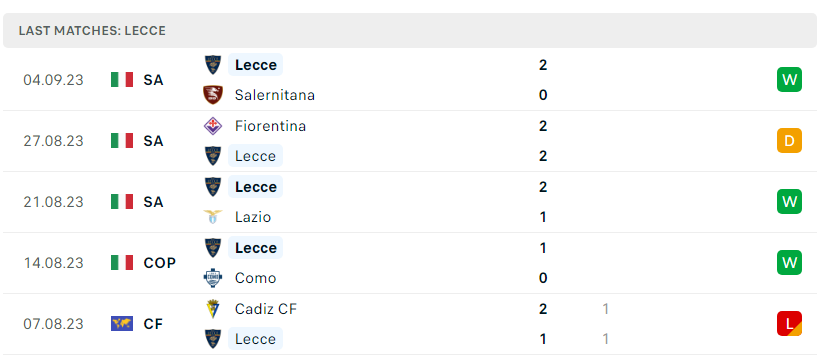
Task: Click the Last Matches: Lecce header
Action: coord(92,31)
